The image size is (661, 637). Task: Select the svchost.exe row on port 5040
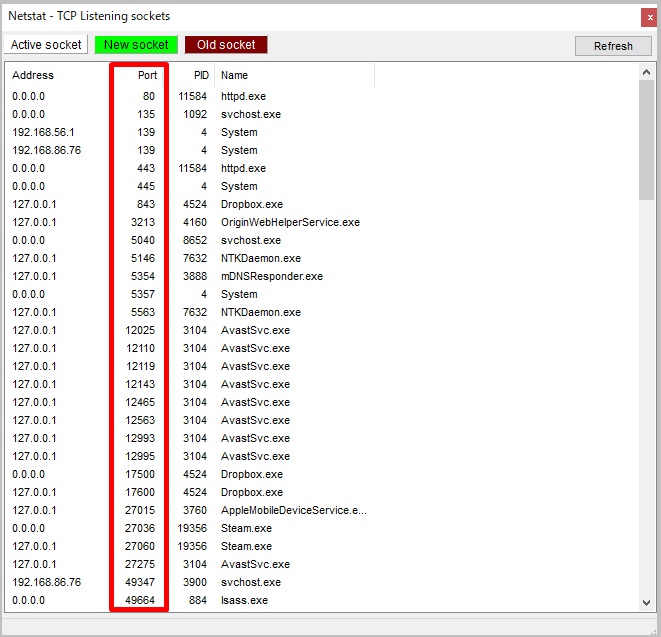click(190, 240)
